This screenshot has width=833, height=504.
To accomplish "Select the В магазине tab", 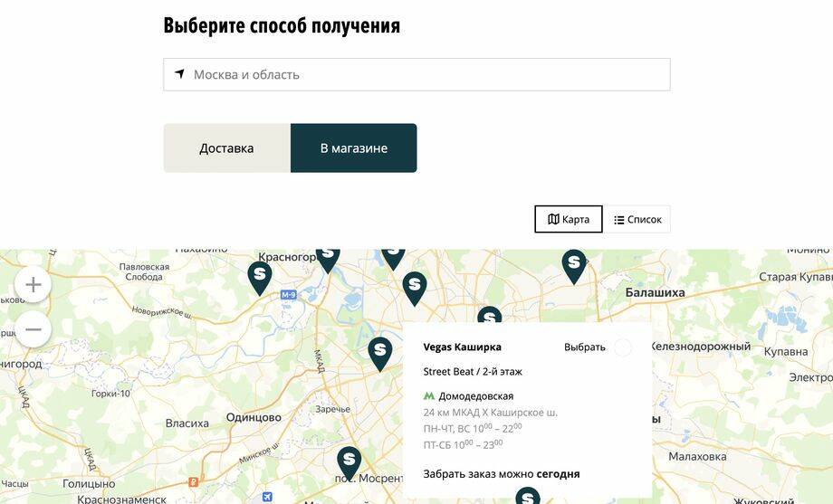I will pos(354,148).
